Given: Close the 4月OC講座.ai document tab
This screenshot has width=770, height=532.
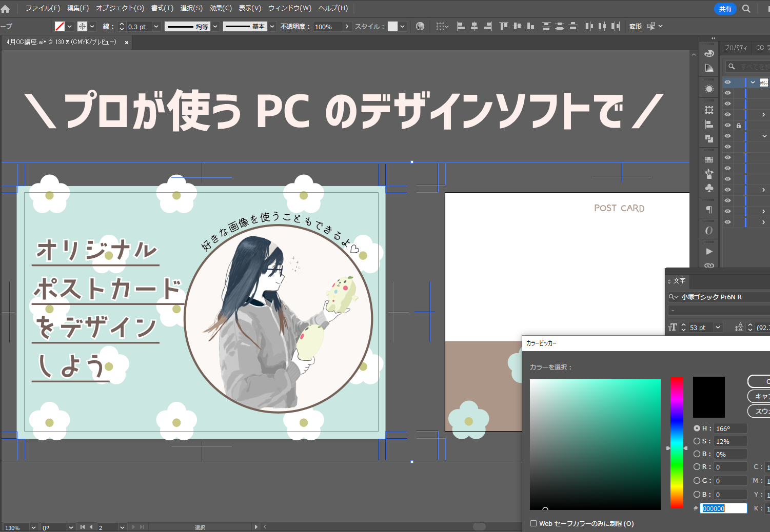Looking at the screenshot, I should click(127, 43).
